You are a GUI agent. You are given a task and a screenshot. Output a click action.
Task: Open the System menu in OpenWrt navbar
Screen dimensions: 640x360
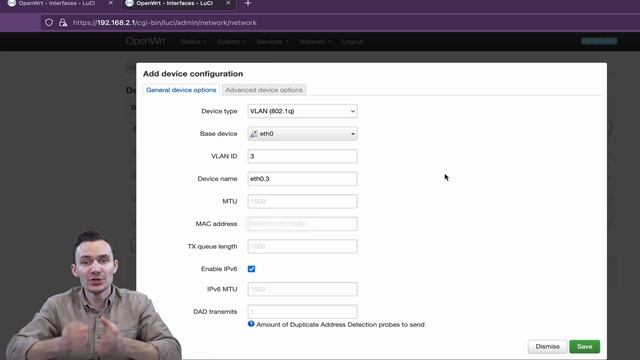pos(231,42)
